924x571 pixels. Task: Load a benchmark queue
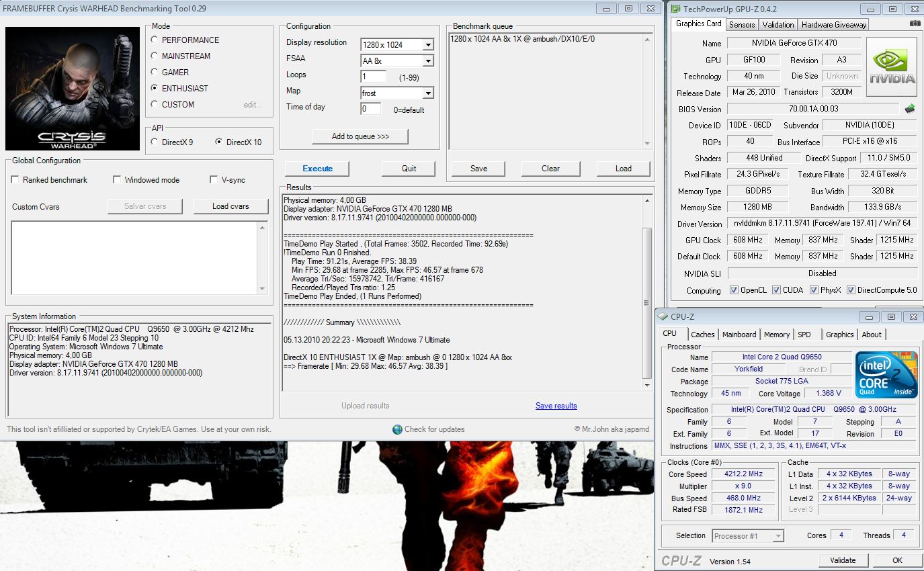pyautogui.click(x=623, y=169)
